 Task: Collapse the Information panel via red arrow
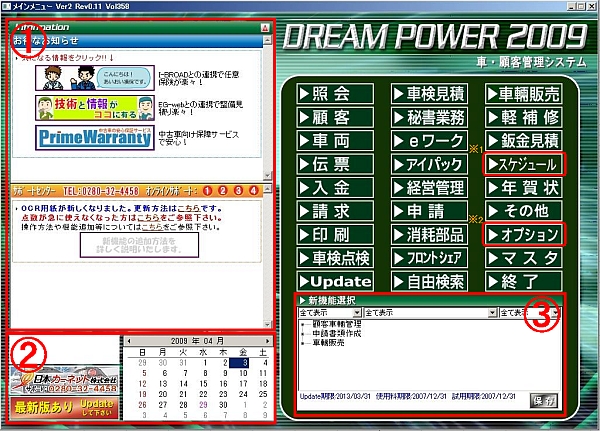(x=265, y=28)
